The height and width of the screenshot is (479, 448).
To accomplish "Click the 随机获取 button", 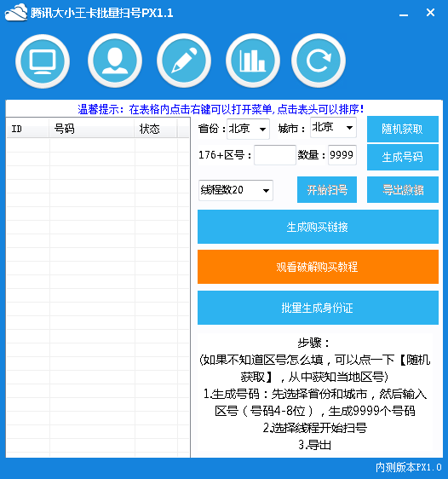I will pos(403,129).
